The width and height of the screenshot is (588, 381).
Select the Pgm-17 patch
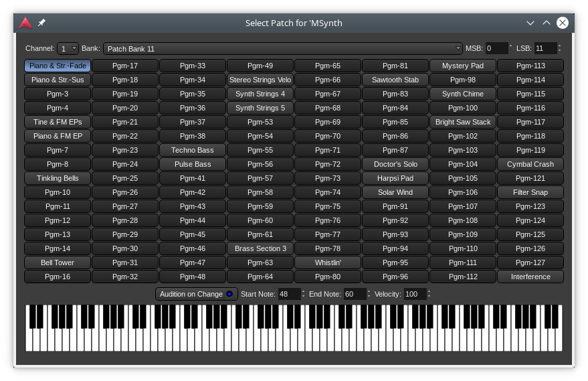point(125,66)
